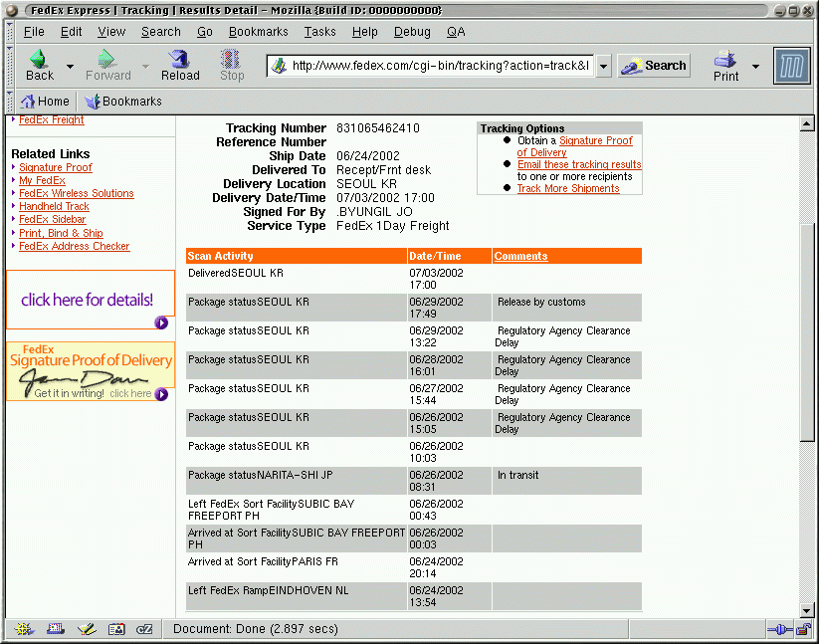Click the Signature Proof of Delivery banner
819x644 pixels.
click(91, 371)
